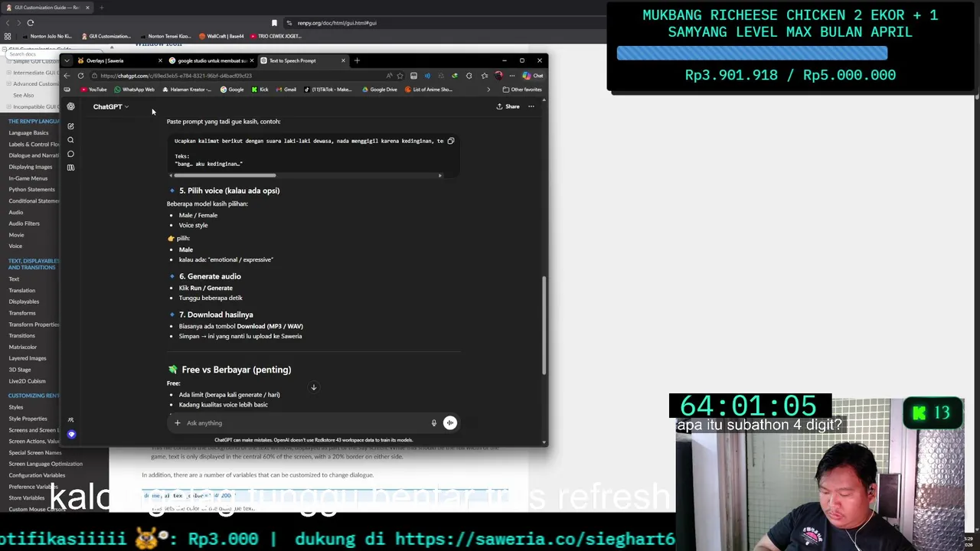980x551 pixels.
Task: Click the Kick viewer count badge
Action: (x=932, y=413)
